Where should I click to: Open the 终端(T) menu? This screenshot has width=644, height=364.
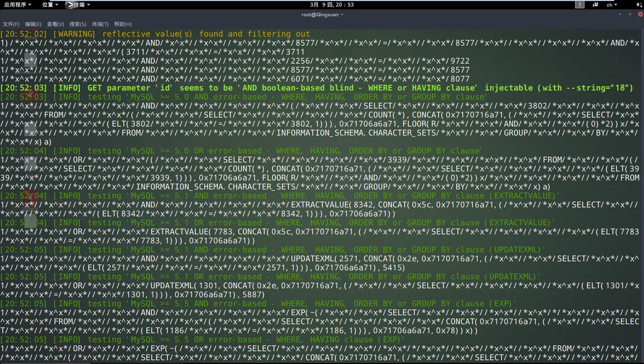(100, 24)
